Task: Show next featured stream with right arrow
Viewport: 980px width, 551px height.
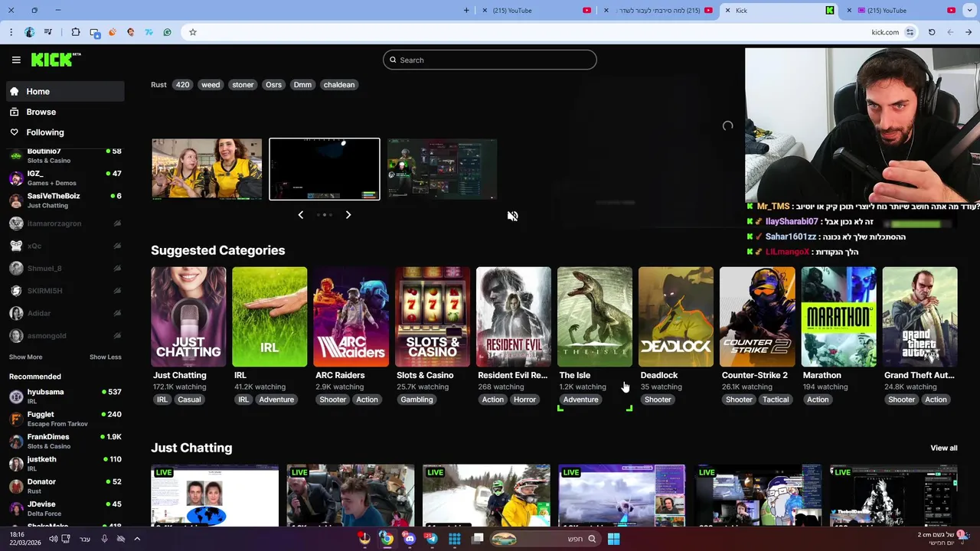Action: tap(348, 215)
